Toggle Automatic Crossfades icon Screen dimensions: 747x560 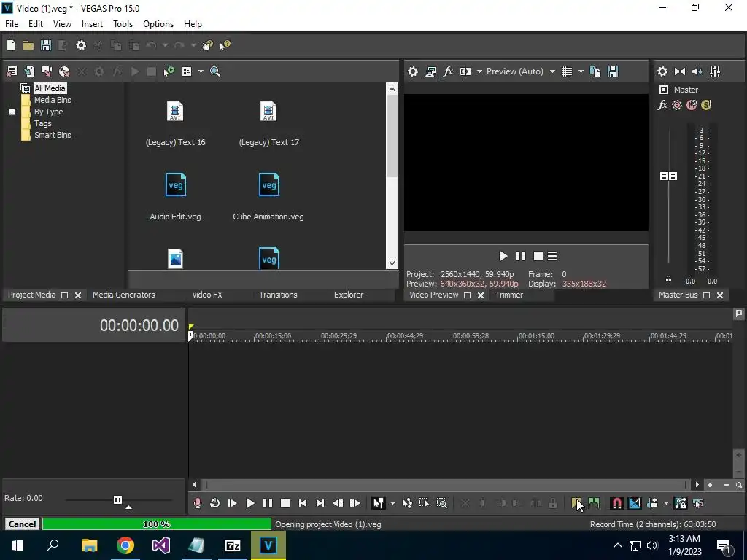(635, 503)
